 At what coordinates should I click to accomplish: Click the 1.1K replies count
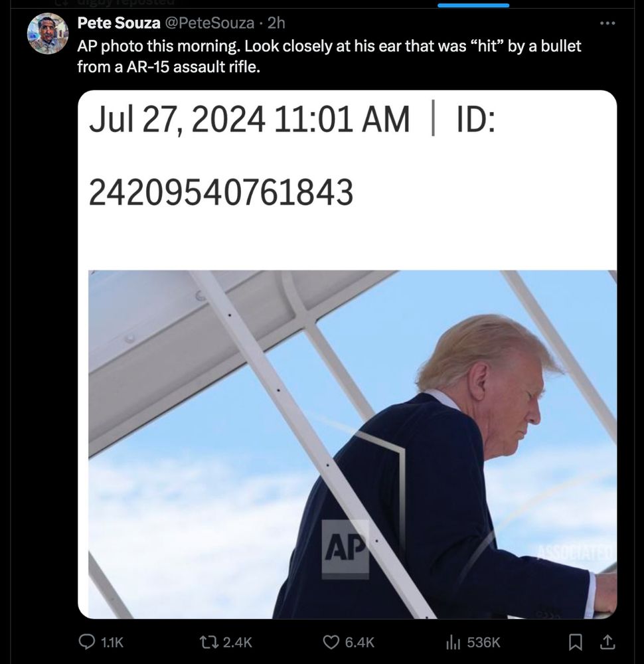pos(112,643)
